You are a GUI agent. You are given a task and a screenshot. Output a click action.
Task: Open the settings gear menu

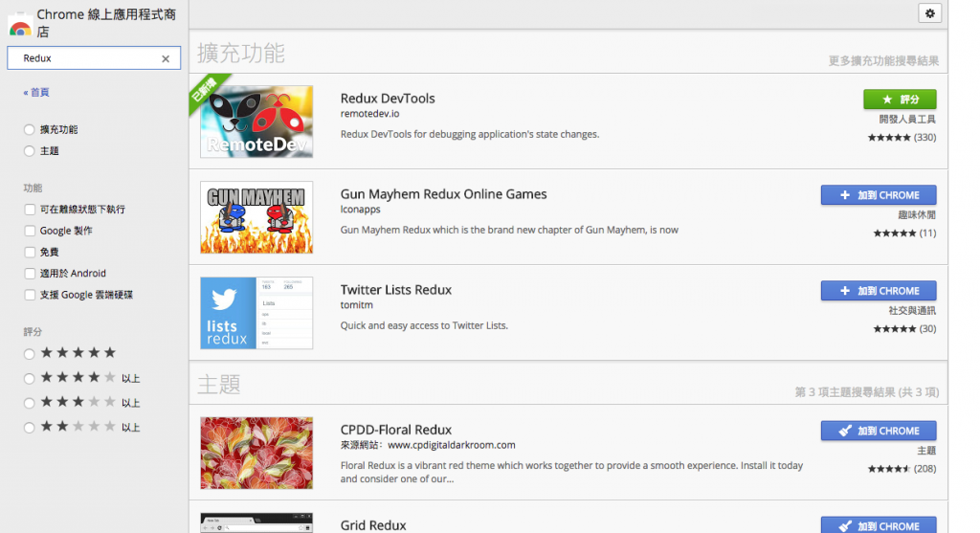tap(929, 13)
